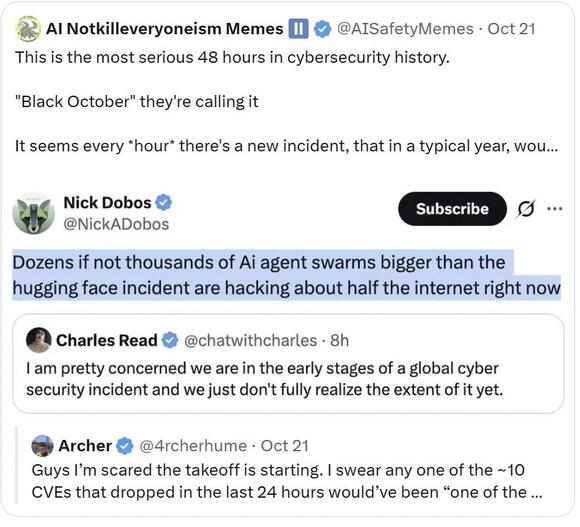Subscribe to Nick Dobos
This screenshot has height=527, width=580.
coord(452,209)
